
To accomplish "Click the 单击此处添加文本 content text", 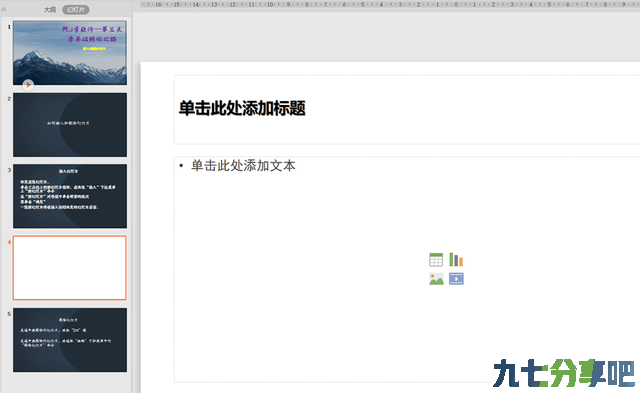I will tap(243, 165).
